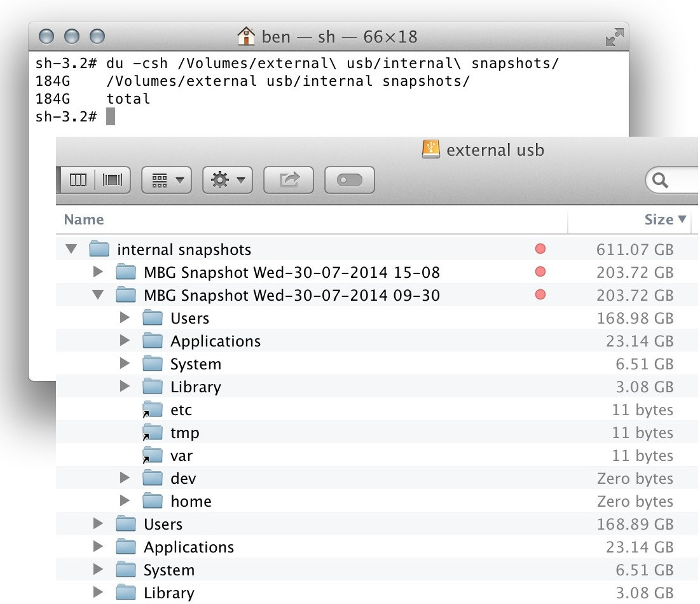
Task: Click the Terminal prompt cursor line
Action: [76, 117]
